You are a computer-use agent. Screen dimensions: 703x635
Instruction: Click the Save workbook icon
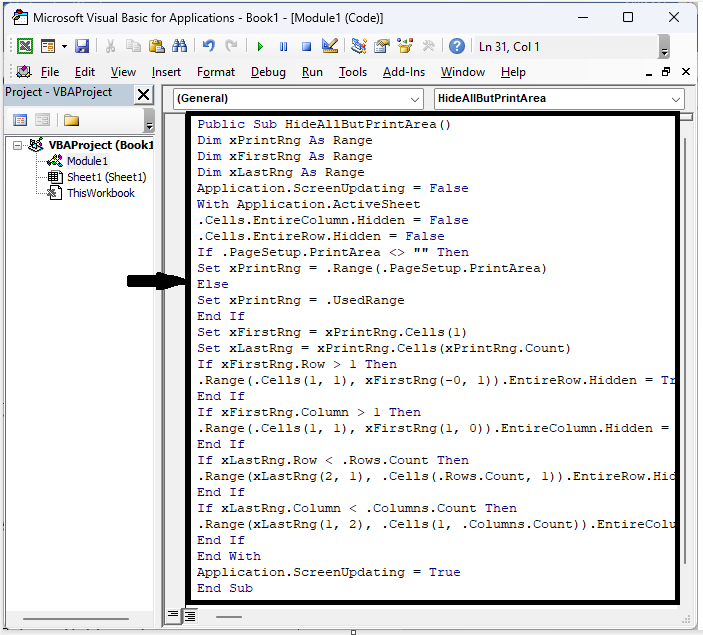coord(82,46)
